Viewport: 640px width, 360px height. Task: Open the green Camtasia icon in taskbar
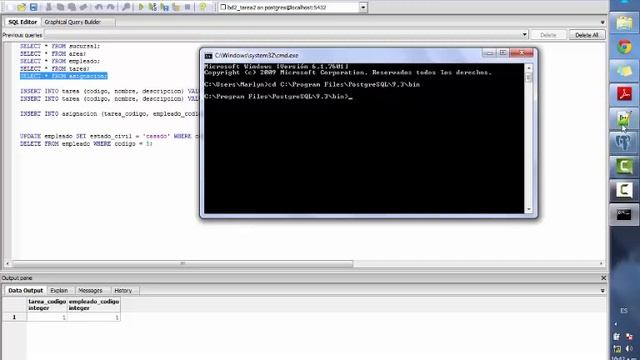(624, 166)
